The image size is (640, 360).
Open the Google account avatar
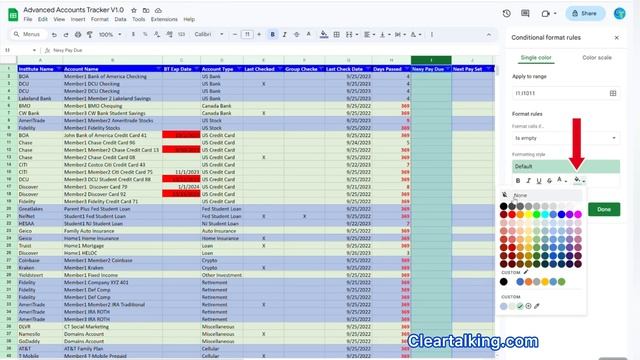pyautogui.click(x=619, y=13)
